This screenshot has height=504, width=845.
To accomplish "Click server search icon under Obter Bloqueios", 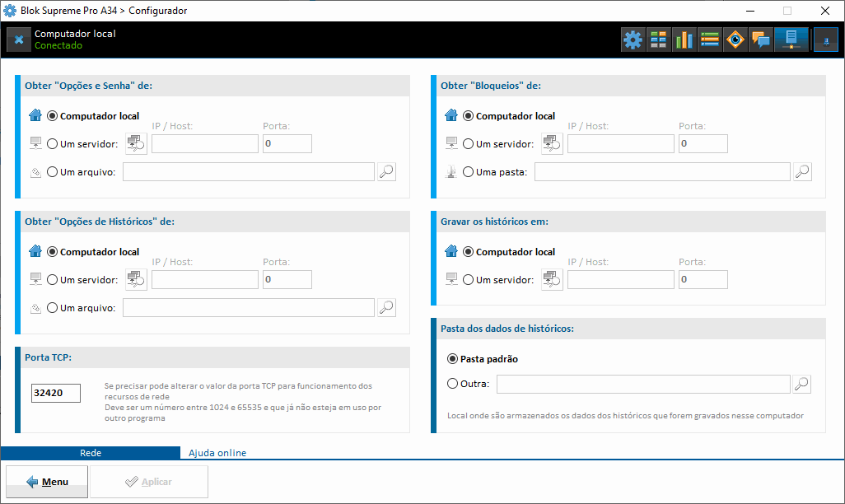I will 552,144.
